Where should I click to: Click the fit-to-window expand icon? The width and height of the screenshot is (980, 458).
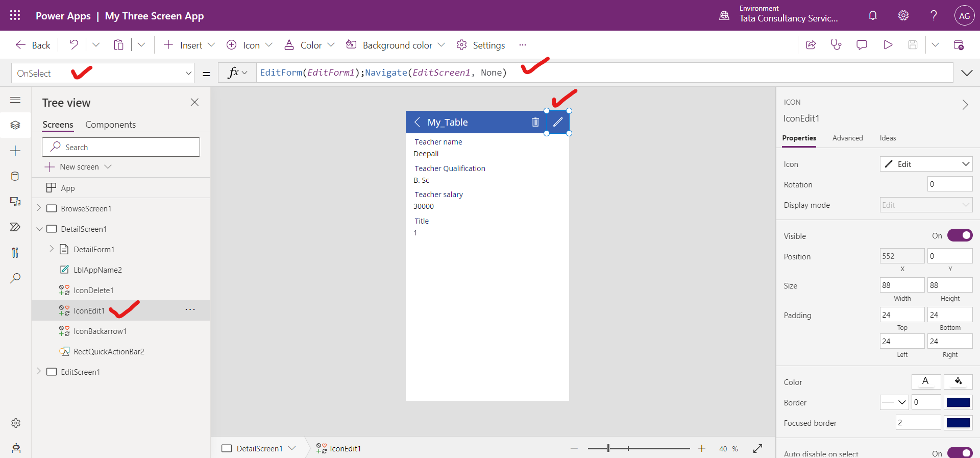point(757,448)
